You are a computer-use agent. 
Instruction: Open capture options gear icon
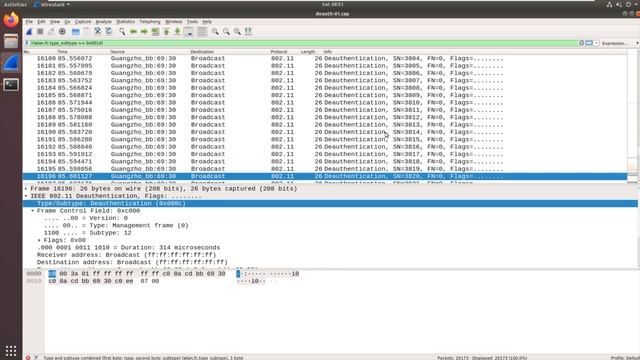(x=62, y=31)
